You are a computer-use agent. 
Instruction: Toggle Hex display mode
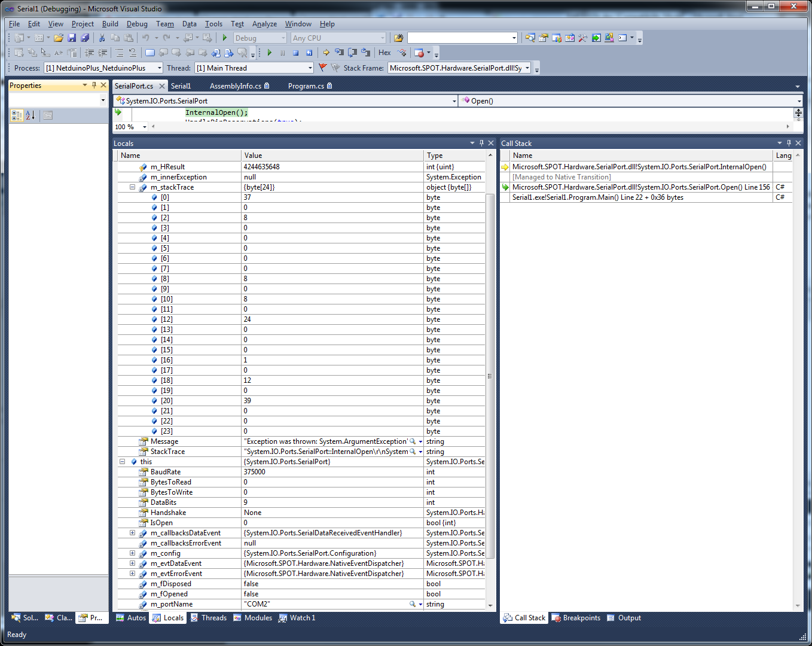(384, 53)
